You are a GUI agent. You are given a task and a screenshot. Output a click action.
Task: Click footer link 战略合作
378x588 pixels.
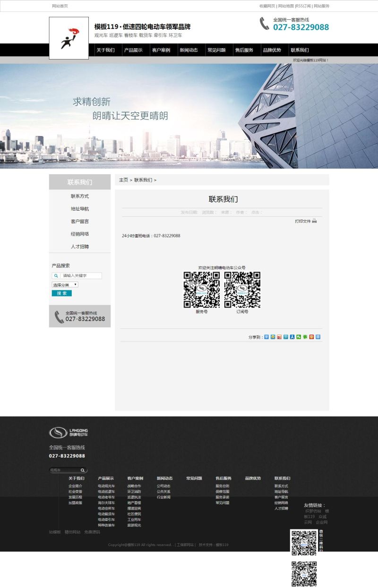click(x=134, y=486)
